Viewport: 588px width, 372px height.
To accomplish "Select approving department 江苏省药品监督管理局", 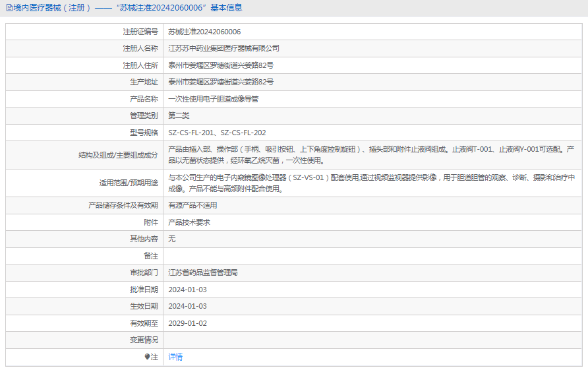I will 203,272.
